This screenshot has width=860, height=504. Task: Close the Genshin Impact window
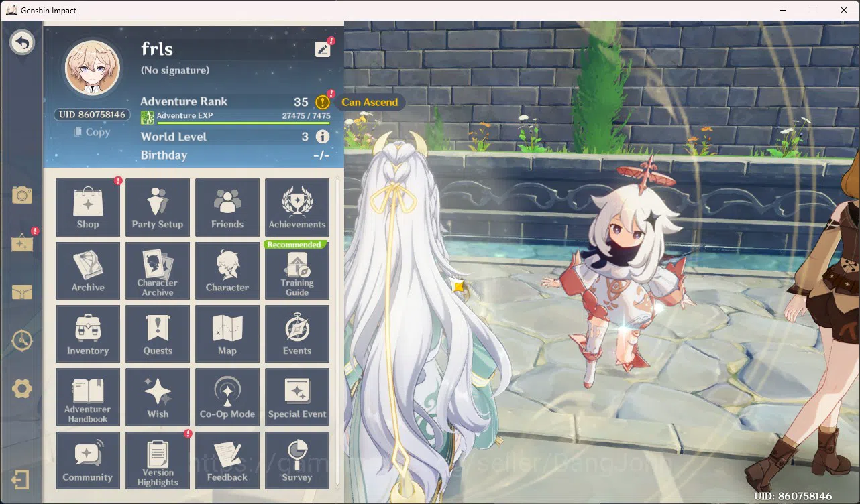point(844,10)
